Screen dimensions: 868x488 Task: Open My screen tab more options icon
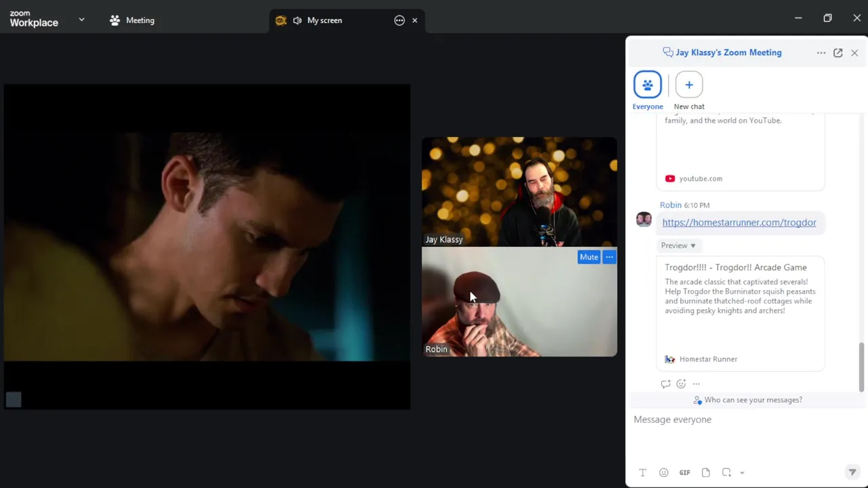coord(399,20)
